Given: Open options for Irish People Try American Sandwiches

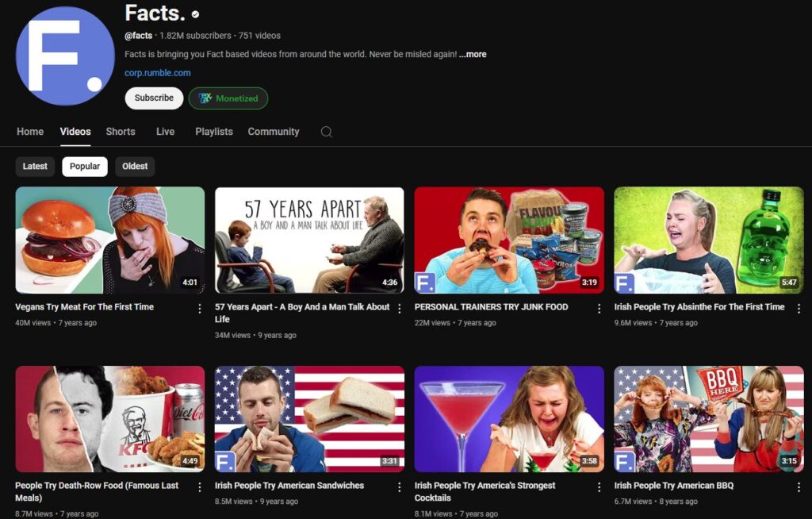Looking at the screenshot, I should click(400, 487).
